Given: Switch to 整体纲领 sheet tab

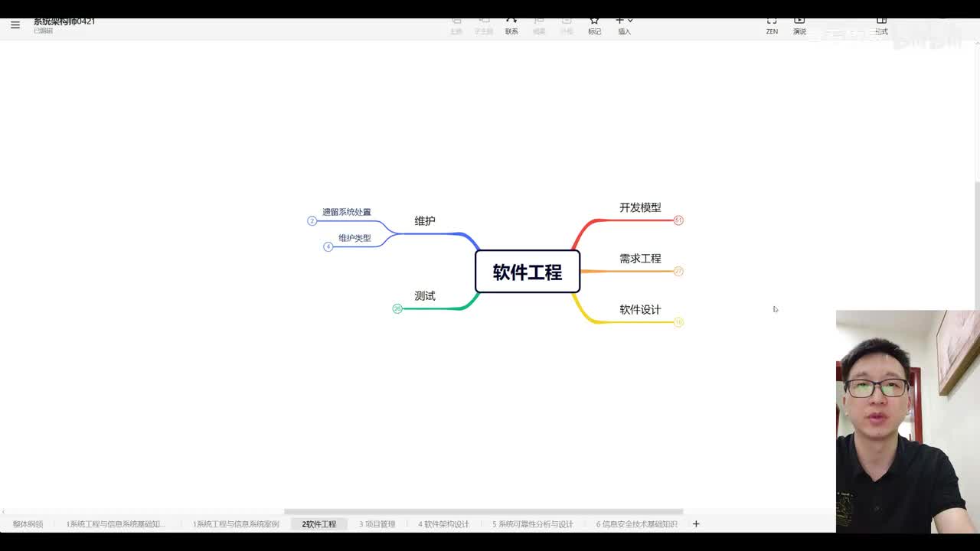Looking at the screenshot, I should pyautogui.click(x=28, y=524).
